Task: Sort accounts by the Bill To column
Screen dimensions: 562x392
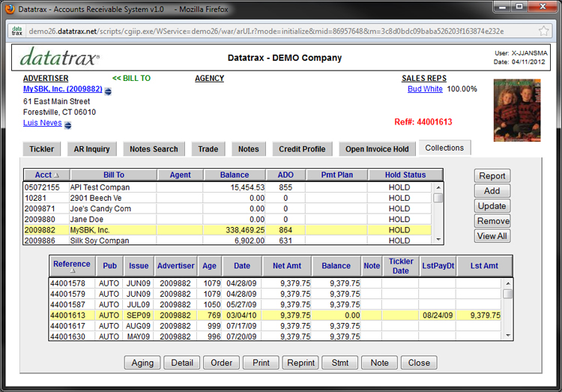Action: click(x=114, y=175)
